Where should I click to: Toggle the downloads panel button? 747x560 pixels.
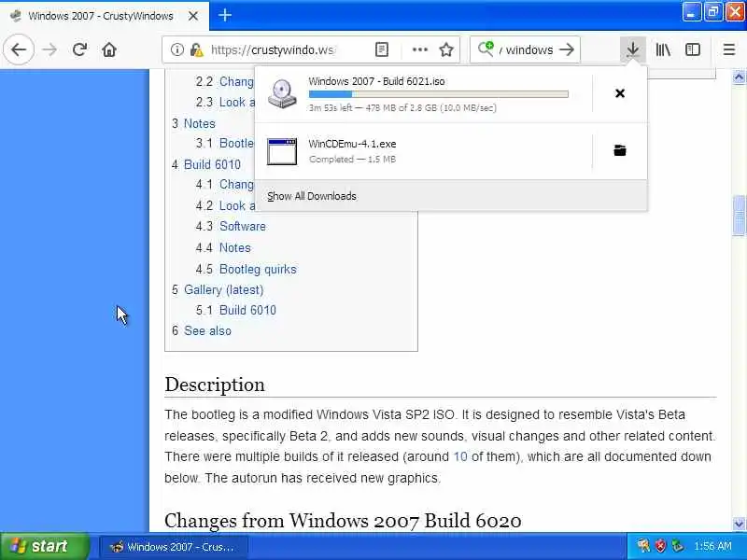click(633, 49)
